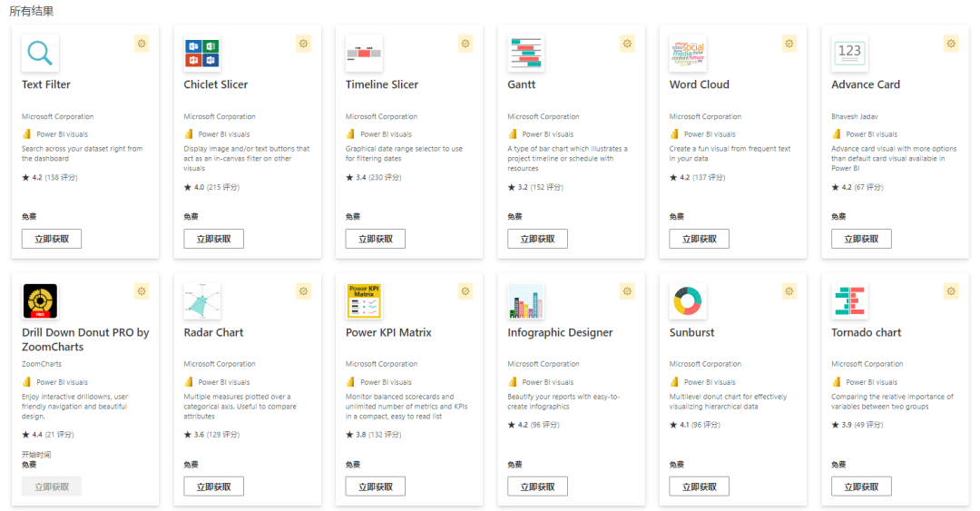Click 立即获取 under Sunburst
The height and width of the screenshot is (511, 980).
pos(700,486)
